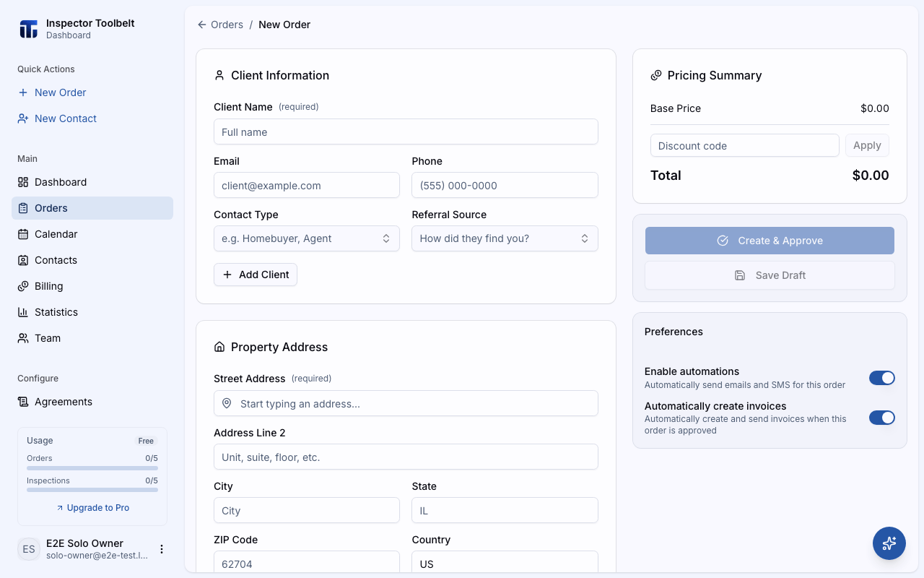Viewport: 924px width, 578px height.
Task: Click the plus icon beside New Order
Action: (23, 92)
